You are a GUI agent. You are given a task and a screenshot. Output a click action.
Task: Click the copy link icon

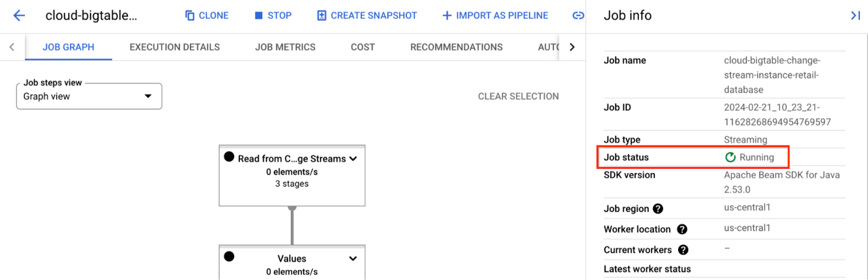578,16
